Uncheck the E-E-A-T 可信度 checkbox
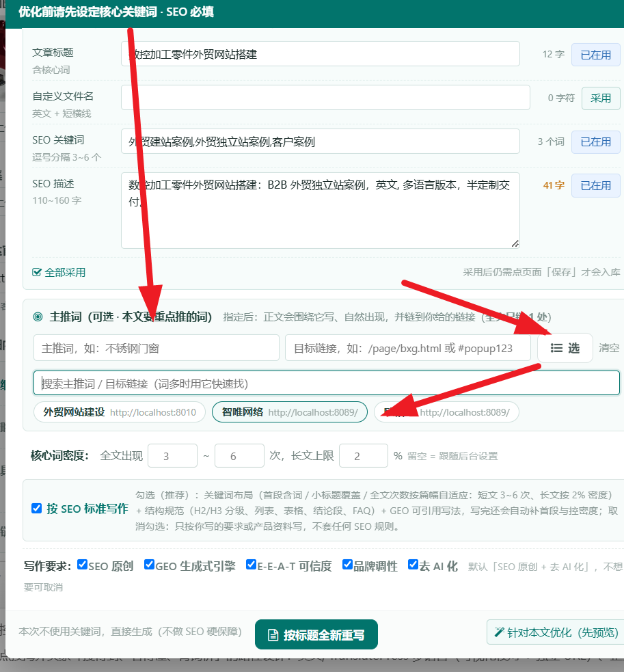Image resolution: width=624 pixels, height=672 pixels. 251,565
